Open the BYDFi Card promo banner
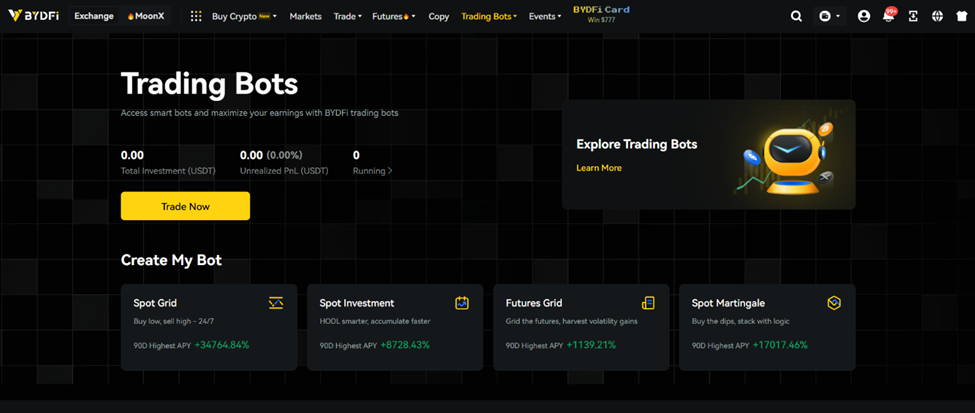The width and height of the screenshot is (975, 413). tap(601, 14)
